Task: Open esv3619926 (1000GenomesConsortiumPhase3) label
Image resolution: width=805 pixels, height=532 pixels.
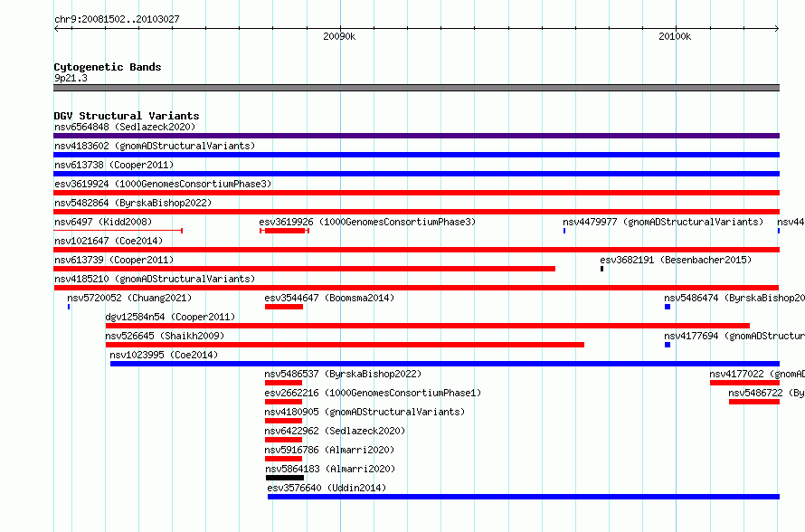Action: click(x=367, y=222)
